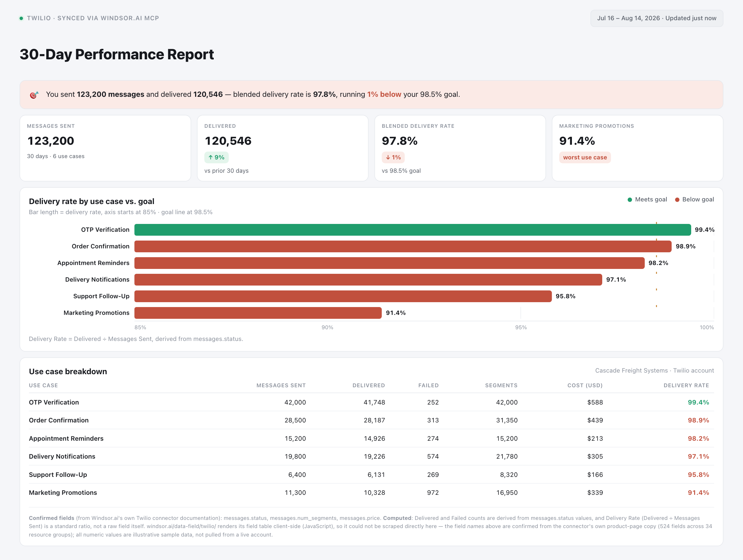Screen dimensions: 743x560
Task: Click the 41,748 delivered cell
Action: click(x=374, y=403)
